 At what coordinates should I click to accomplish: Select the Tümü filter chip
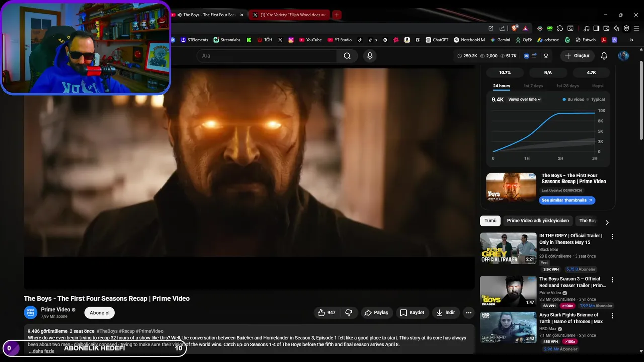(x=490, y=221)
